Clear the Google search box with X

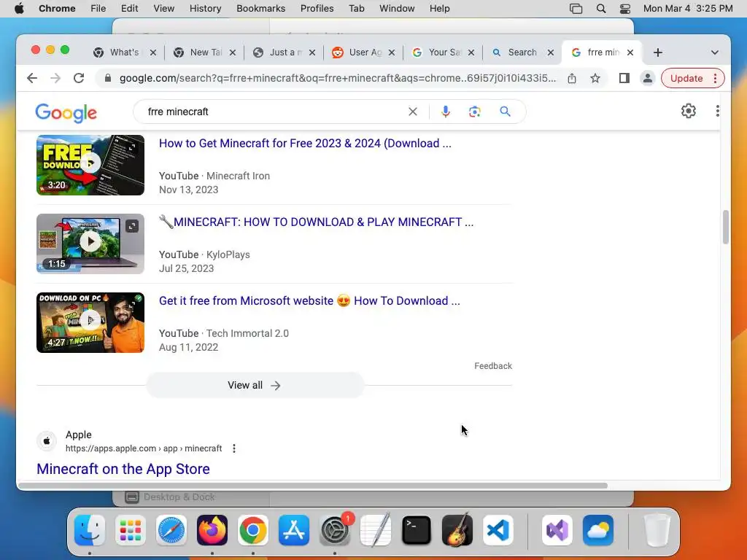[x=413, y=112]
